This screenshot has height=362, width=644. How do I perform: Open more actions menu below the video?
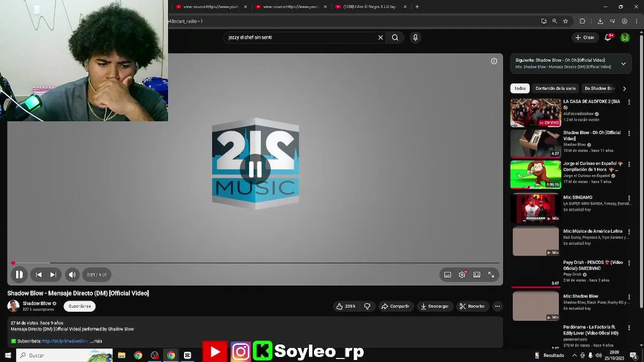coord(498,306)
